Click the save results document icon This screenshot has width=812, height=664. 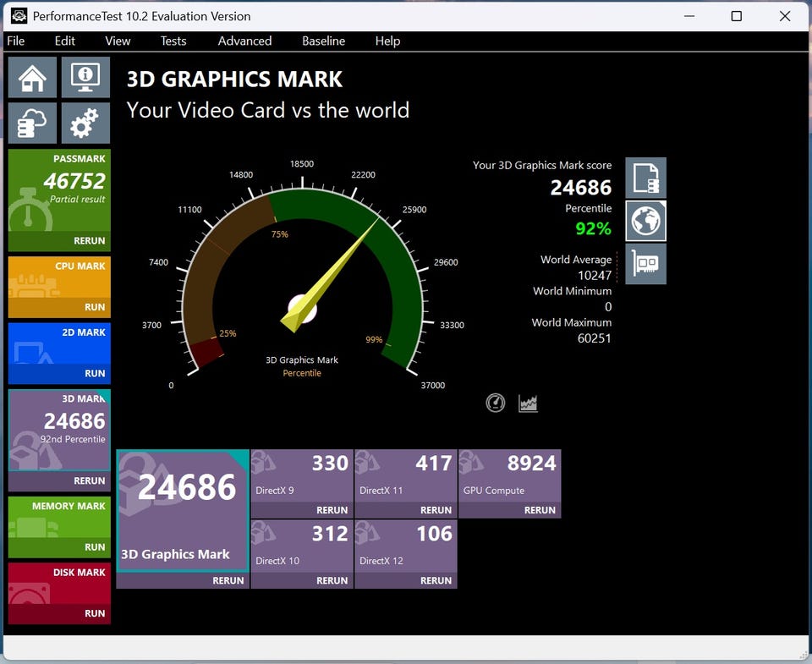645,178
